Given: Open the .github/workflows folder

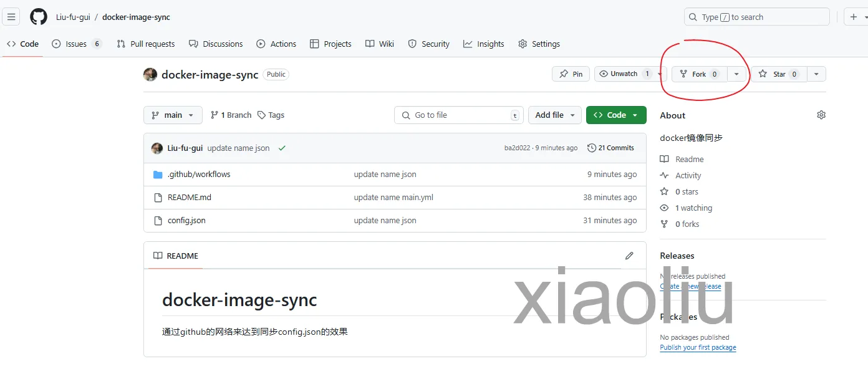Looking at the screenshot, I should (x=199, y=175).
